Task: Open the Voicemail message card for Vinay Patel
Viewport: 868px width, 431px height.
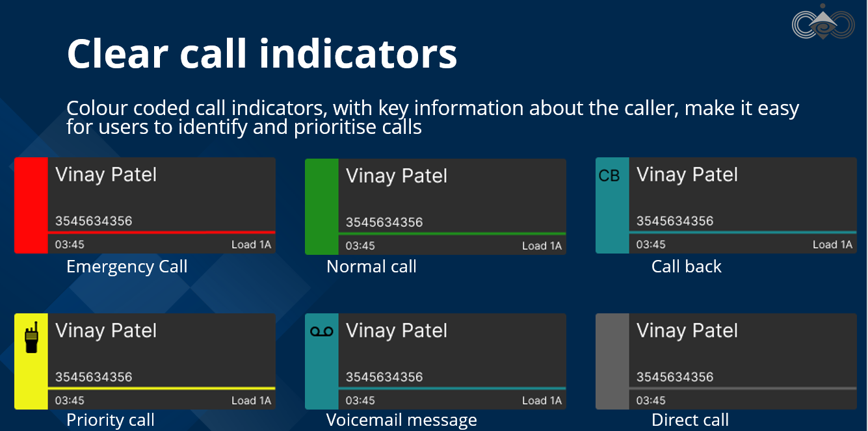Action: pos(452,351)
